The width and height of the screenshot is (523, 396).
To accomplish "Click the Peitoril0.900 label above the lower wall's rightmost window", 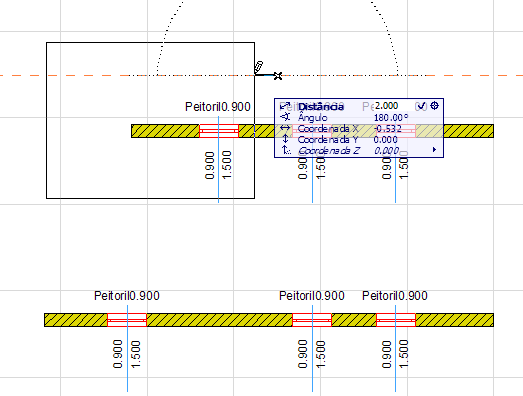I will pyautogui.click(x=395, y=296).
